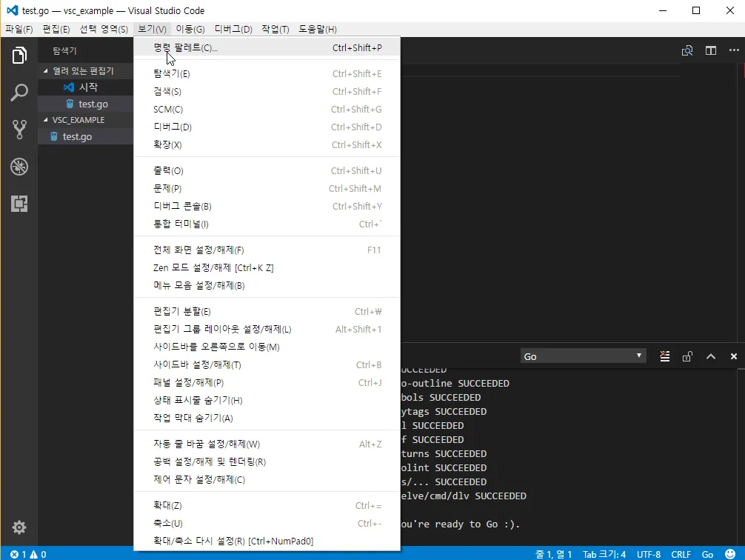Toggle 패널 설정/해제(P)
This screenshot has width=745, height=560.
click(267, 382)
